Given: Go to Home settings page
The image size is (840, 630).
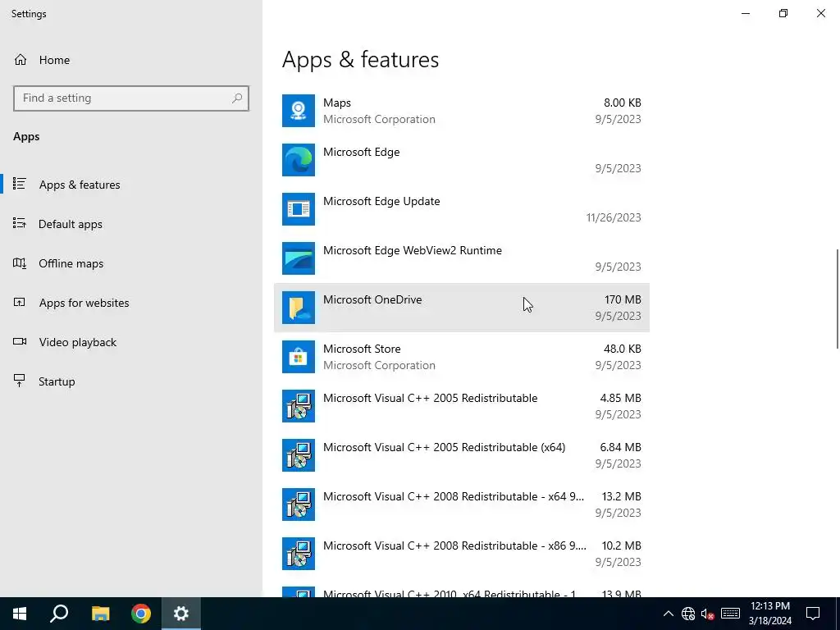Looking at the screenshot, I should (x=131, y=60).
